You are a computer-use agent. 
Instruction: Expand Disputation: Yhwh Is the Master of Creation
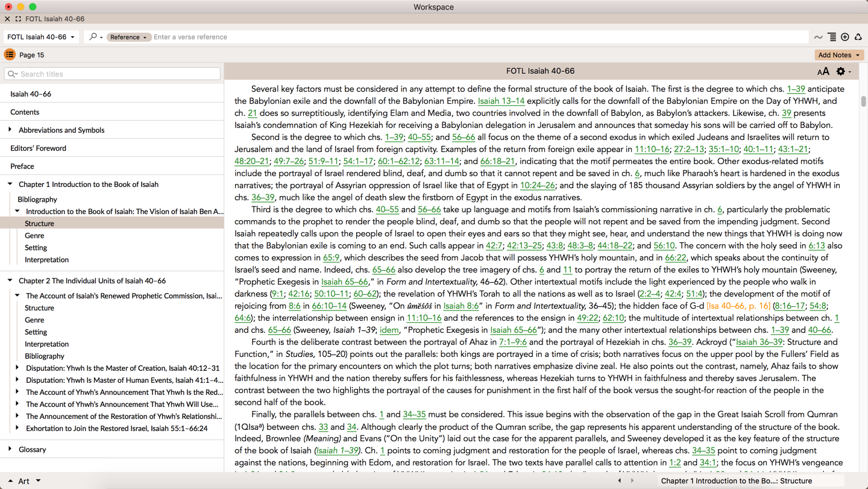click(x=17, y=368)
